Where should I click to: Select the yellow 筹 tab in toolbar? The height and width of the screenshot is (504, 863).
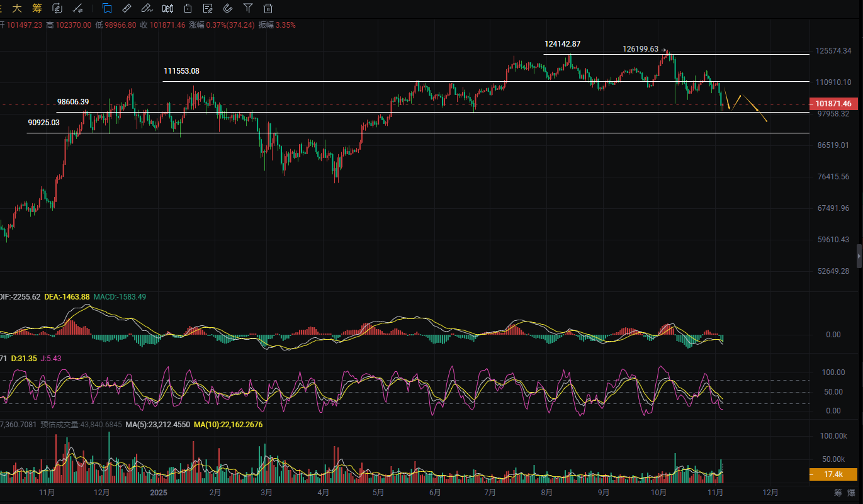(x=37, y=8)
